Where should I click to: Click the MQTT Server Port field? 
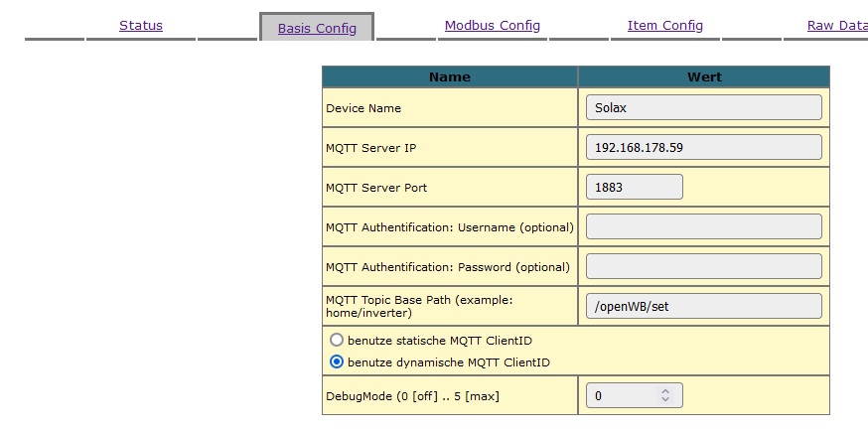[634, 187]
